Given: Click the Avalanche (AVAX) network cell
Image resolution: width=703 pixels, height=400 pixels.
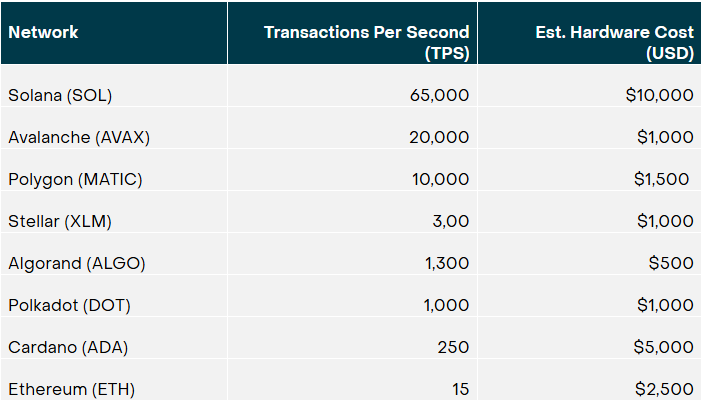Looking at the screenshot, I should [x=79, y=137].
